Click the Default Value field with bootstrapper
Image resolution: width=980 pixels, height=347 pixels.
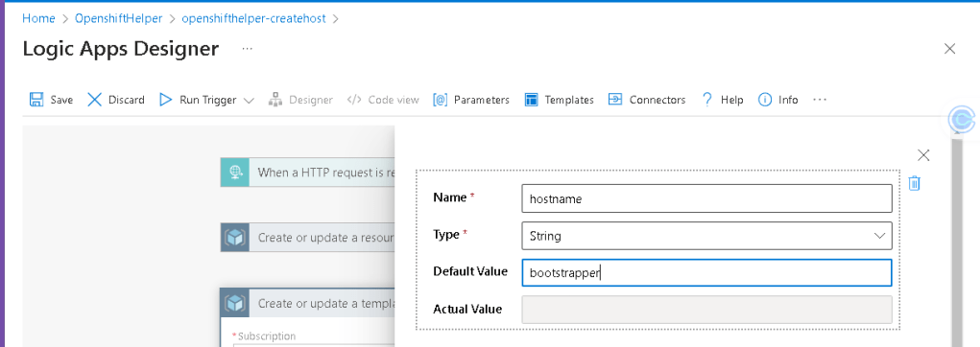click(706, 273)
